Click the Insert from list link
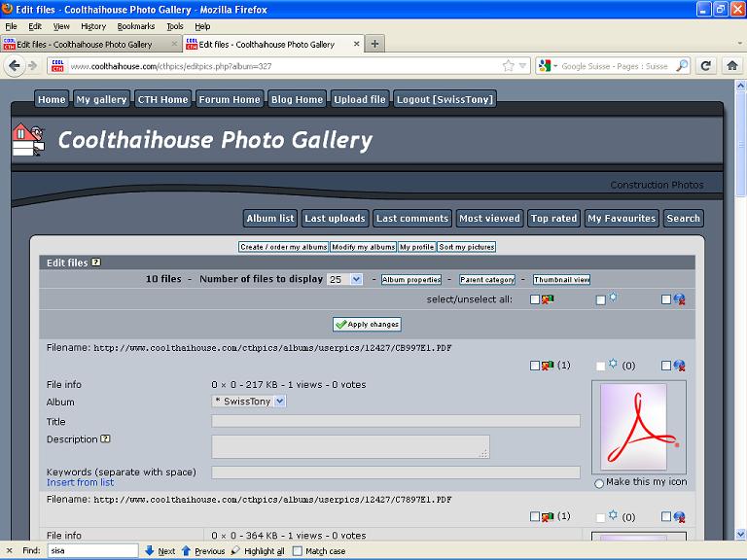Viewport: 747px width, 560px height. [x=80, y=482]
